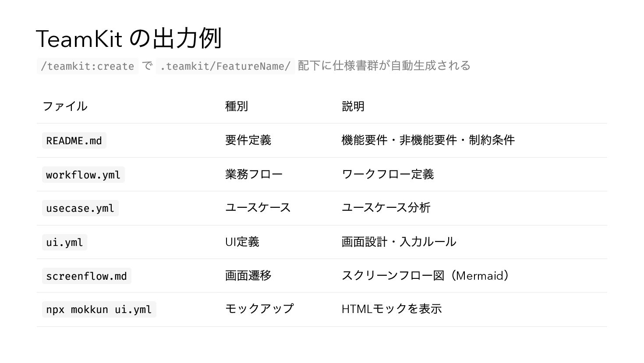Click the "TeamKit の出力例" slide title
The image size is (644, 363).
[x=129, y=39]
